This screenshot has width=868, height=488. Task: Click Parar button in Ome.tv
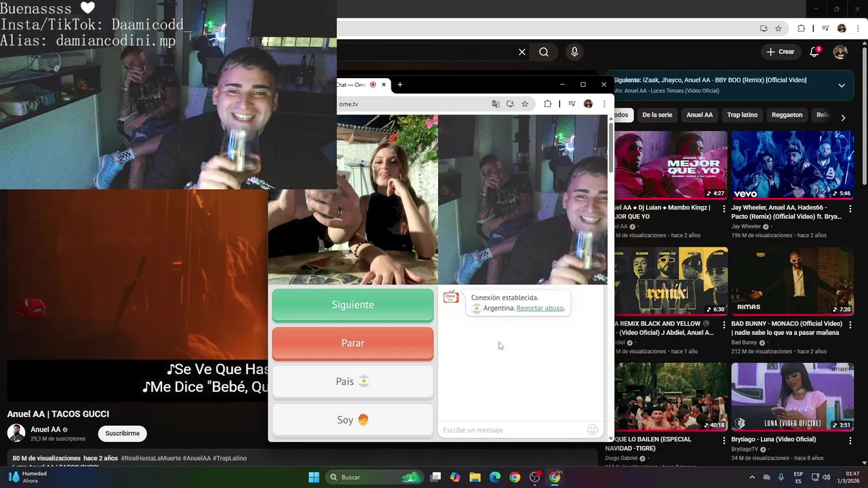(x=353, y=344)
